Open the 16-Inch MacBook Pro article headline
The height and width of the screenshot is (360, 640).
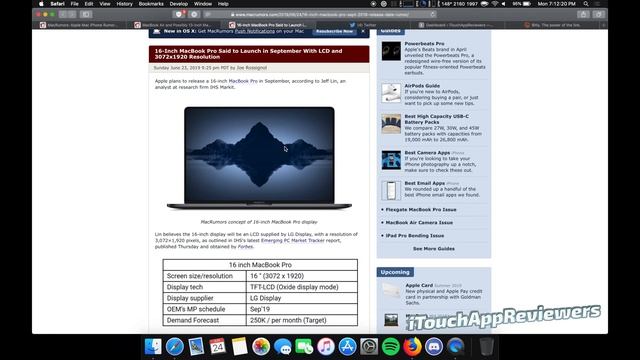tap(248, 54)
